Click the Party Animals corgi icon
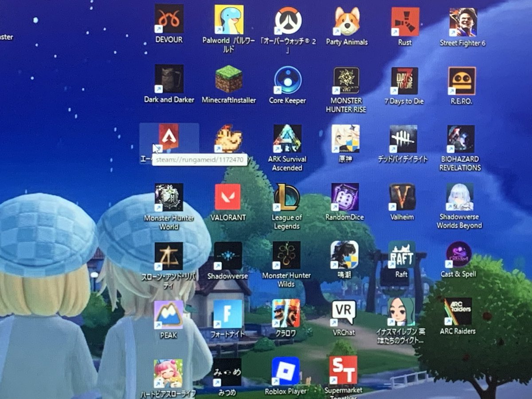The width and height of the screenshot is (532, 399). (347, 21)
